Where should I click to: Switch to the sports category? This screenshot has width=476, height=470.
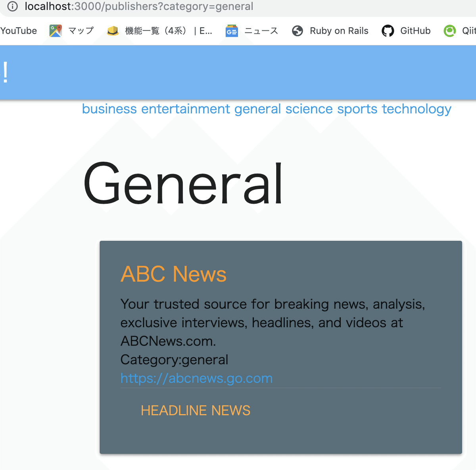pyautogui.click(x=357, y=109)
